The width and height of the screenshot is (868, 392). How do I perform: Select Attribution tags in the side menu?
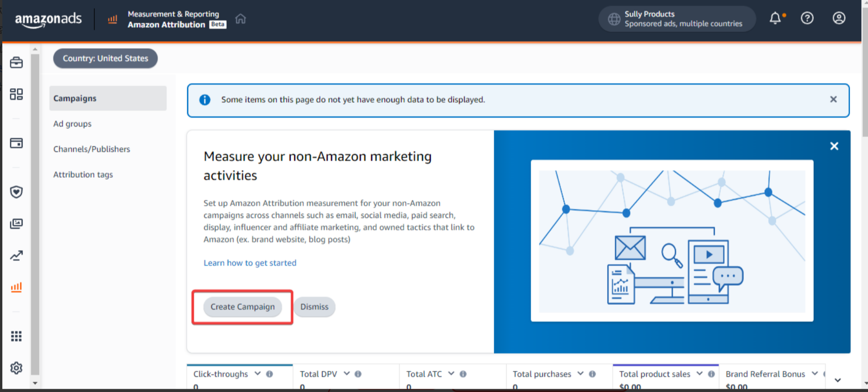click(x=83, y=175)
